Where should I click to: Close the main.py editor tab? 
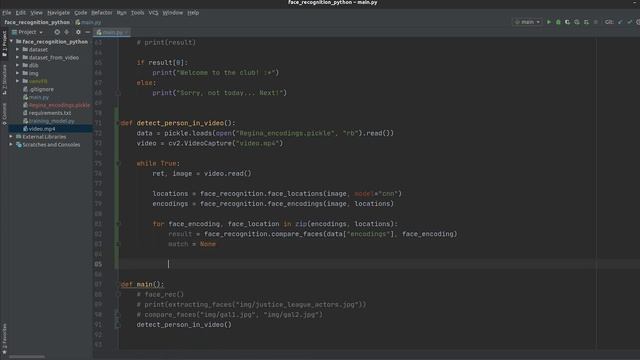[x=127, y=32]
